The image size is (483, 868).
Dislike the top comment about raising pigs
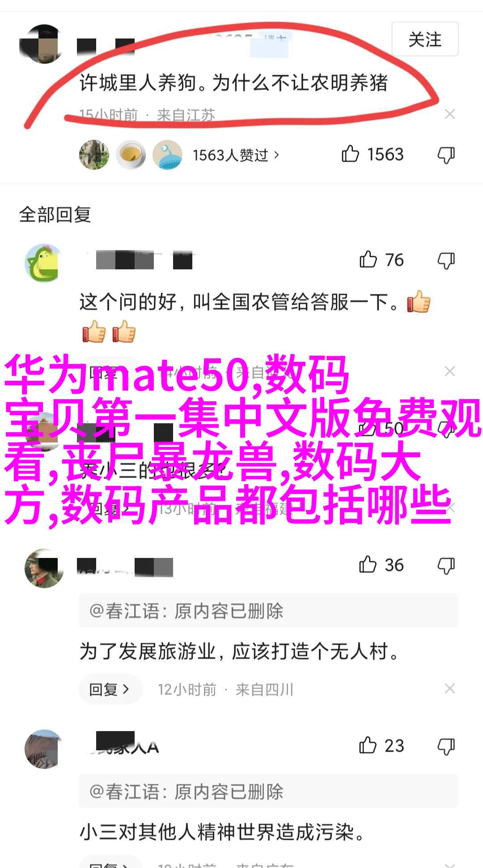tap(446, 155)
